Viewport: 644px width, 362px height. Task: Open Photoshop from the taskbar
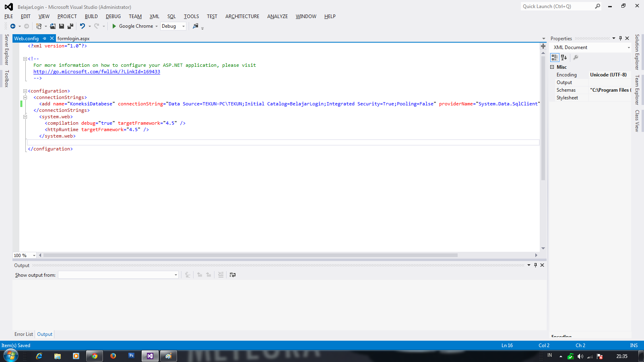tap(131, 356)
